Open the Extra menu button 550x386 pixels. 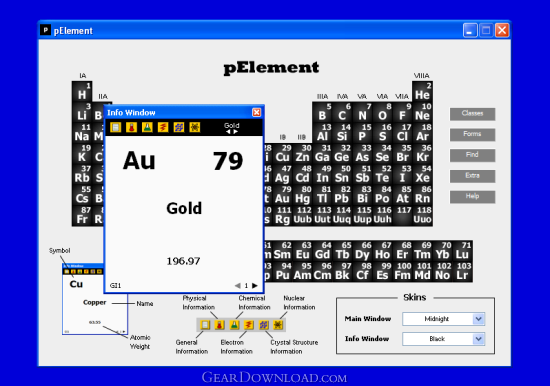click(x=472, y=176)
